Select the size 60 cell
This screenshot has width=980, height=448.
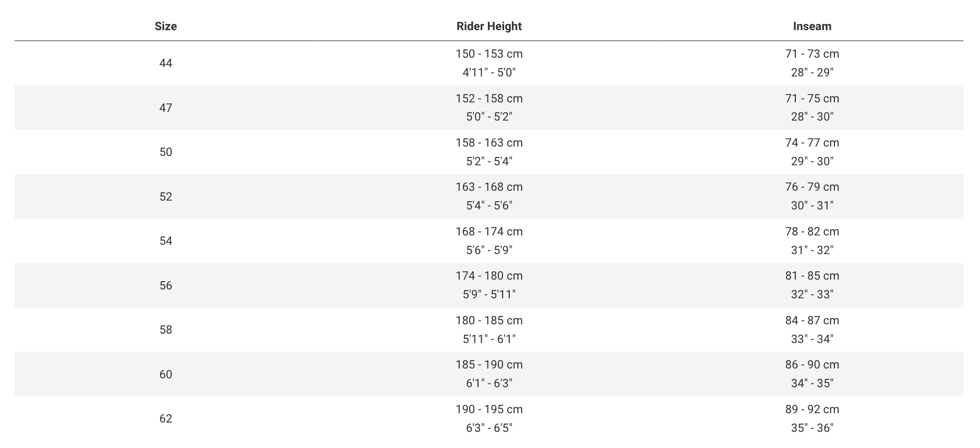(165, 374)
